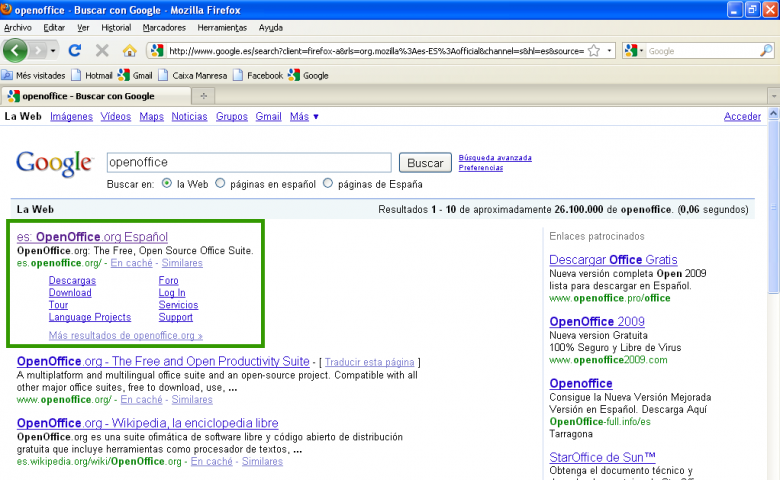
Task: Select 'páginas de España' radio button
Action: [x=328, y=184]
